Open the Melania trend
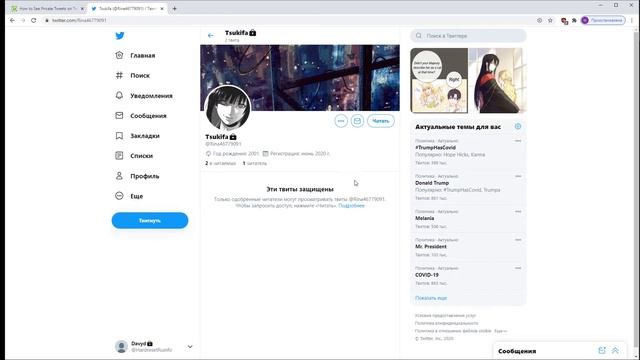640x360 pixels. [424, 218]
